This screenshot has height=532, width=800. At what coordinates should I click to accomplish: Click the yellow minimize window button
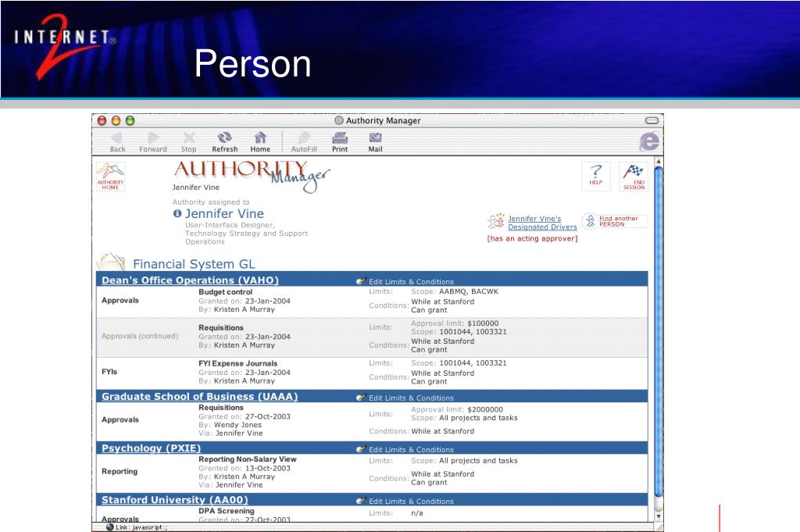(116, 120)
